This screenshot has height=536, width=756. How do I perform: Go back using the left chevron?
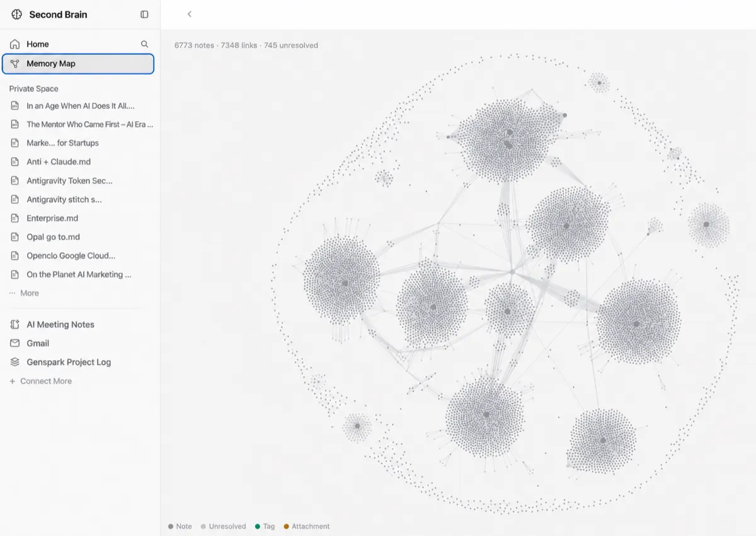(190, 14)
